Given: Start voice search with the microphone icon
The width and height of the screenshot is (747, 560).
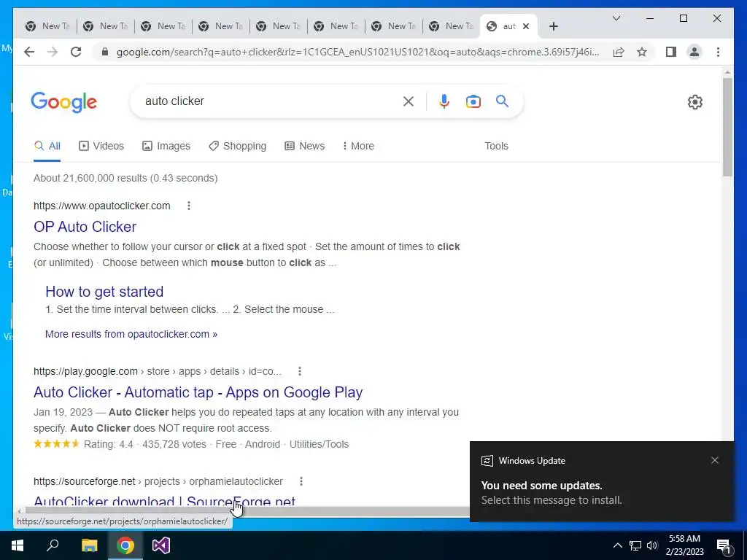Looking at the screenshot, I should click(444, 101).
